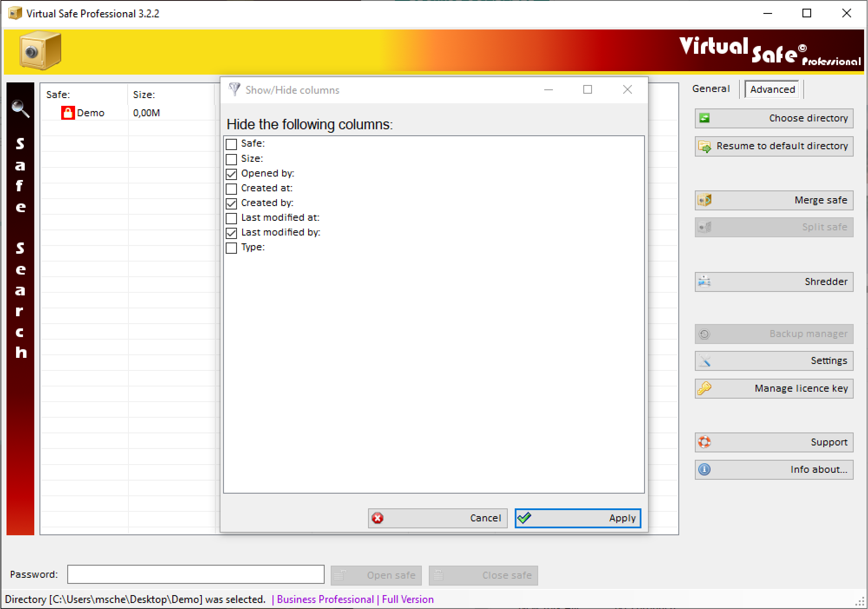This screenshot has width=868, height=609.
Task: Click the Shredder icon
Action: click(x=704, y=282)
